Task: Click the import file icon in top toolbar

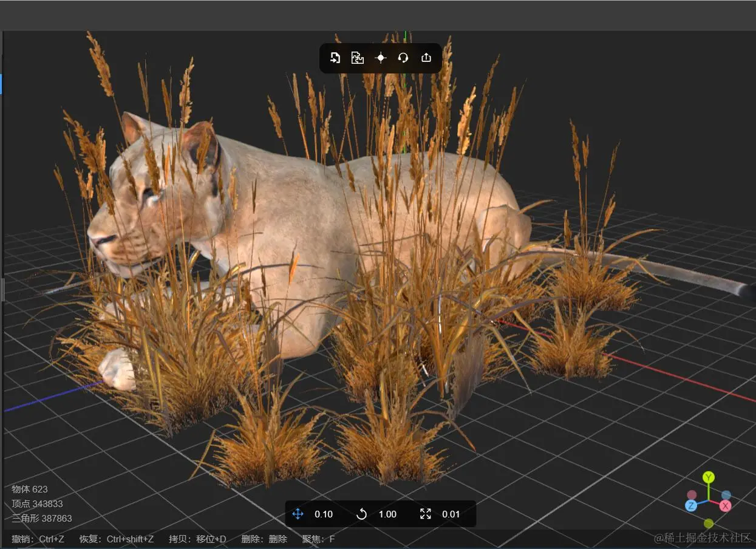Action: pyautogui.click(x=335, y=58)
